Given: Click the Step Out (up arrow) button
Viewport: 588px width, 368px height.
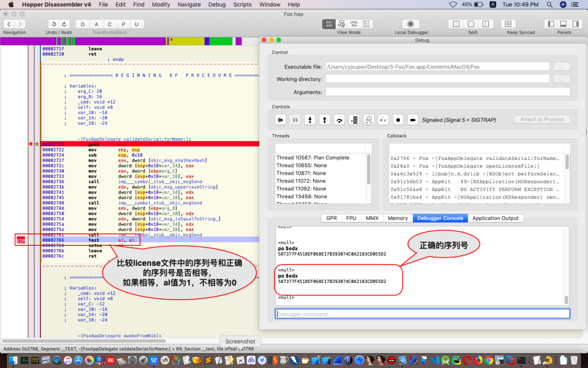Looking at the screenshot, I should click(x=325, y=120).
